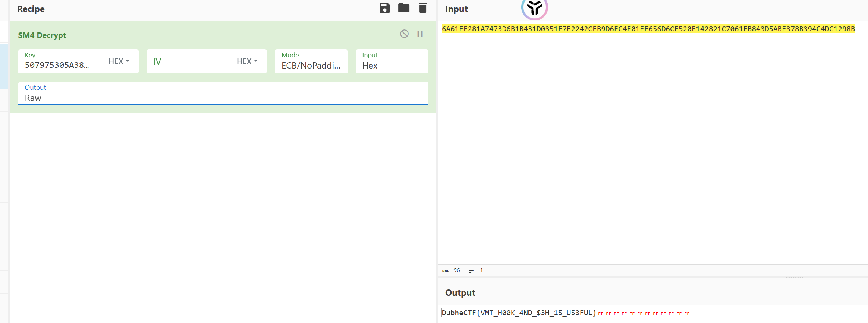Disable the SM4 Decrypt operation
868x323 pixels.
404,34
